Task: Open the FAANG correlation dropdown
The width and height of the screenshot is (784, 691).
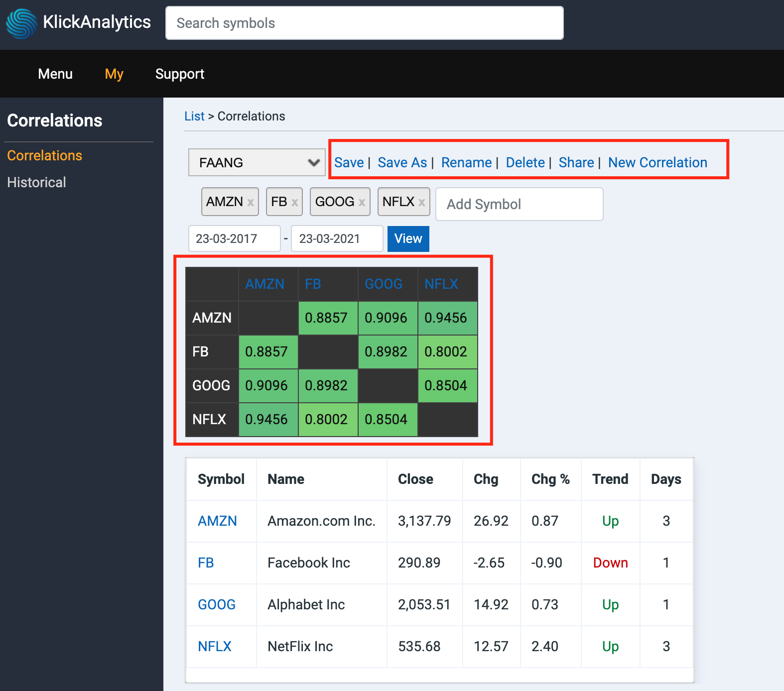Action: tap(257, 162)
